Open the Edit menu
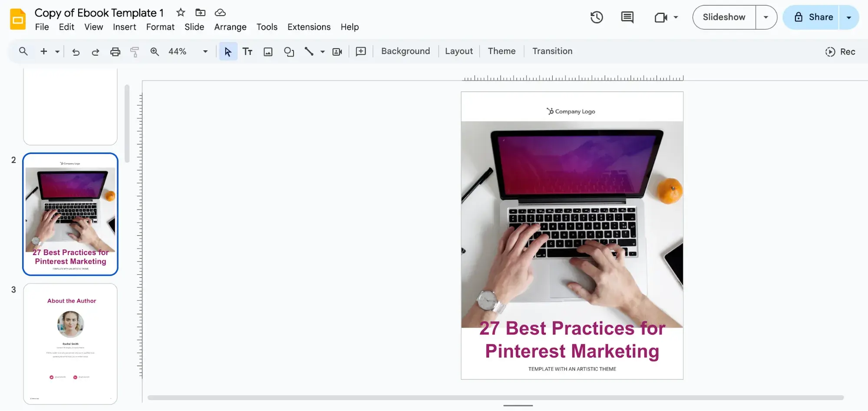This screenshot has width=868, height=411. pos(66,27)
